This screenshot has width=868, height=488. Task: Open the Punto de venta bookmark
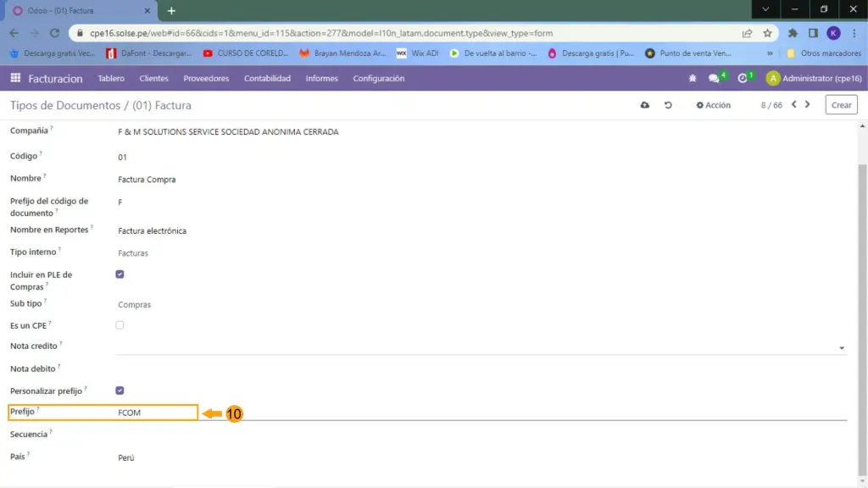688,53
